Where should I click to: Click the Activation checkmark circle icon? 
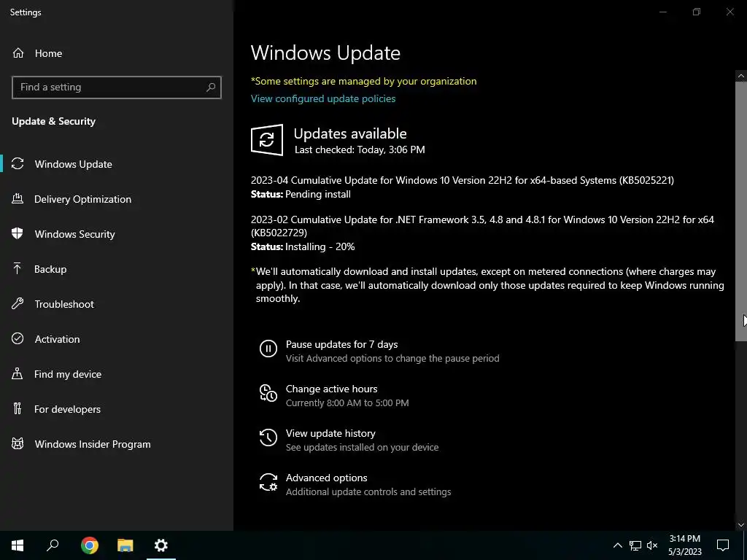coord(18,338)
